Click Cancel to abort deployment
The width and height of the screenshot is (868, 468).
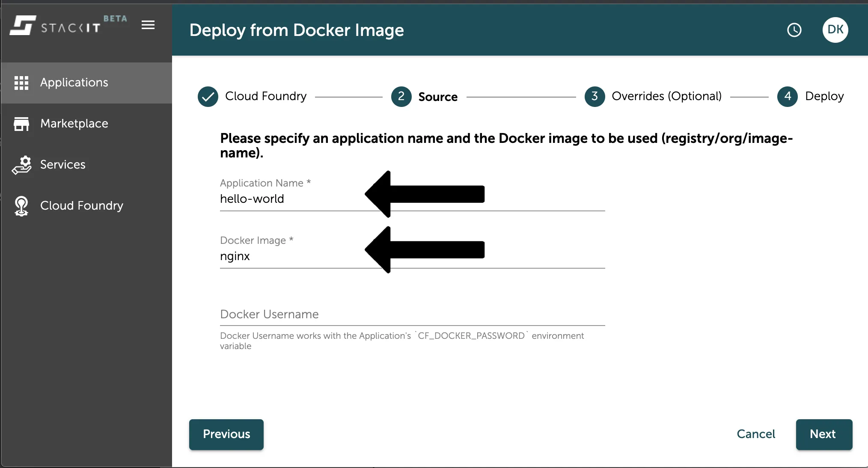[755, 434]
